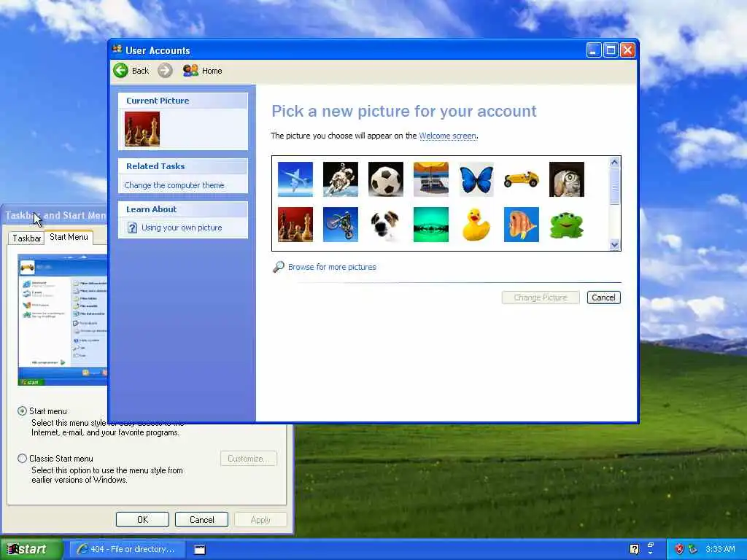Choose the beach chair umbrella picture
The height and width of the screenshot is (560, 747).
[431, 179]
